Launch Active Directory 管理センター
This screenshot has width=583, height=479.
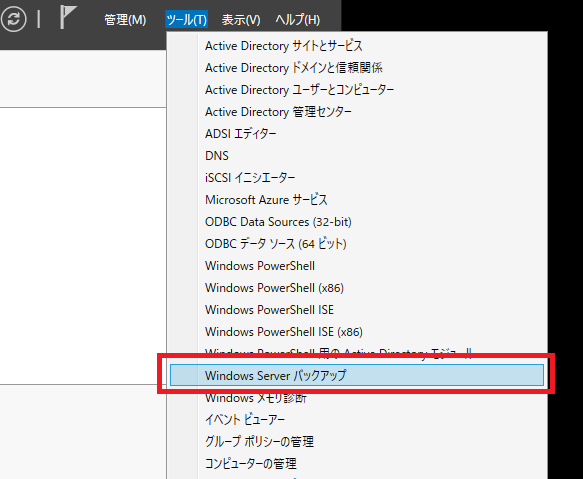(x=357, y=112)
